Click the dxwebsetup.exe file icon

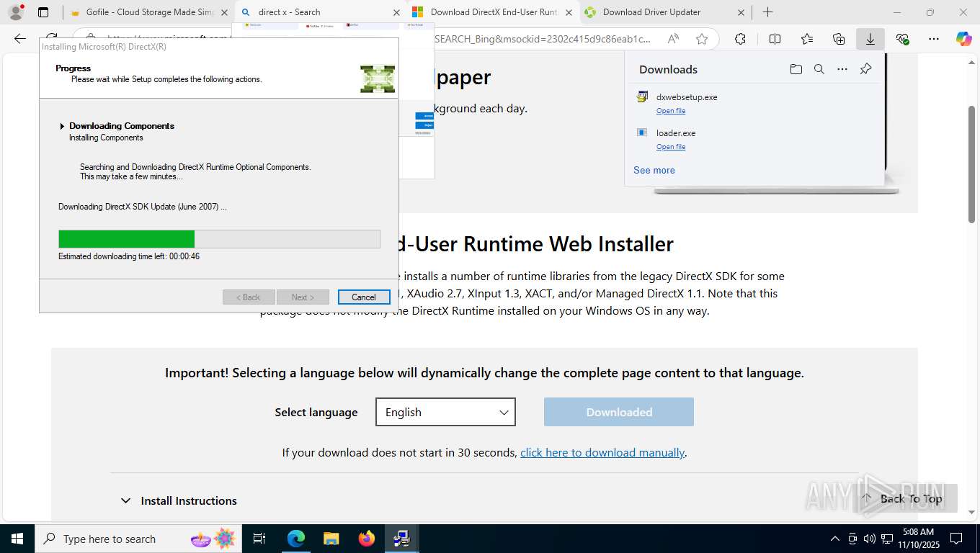[642, 96]
